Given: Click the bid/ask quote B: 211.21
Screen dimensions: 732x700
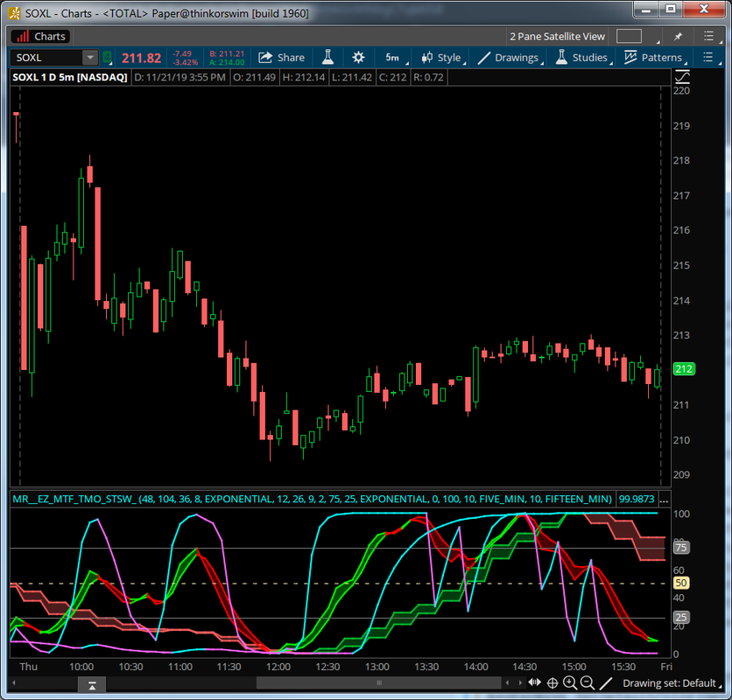Looking at the screenshot, I should [227, 53].
